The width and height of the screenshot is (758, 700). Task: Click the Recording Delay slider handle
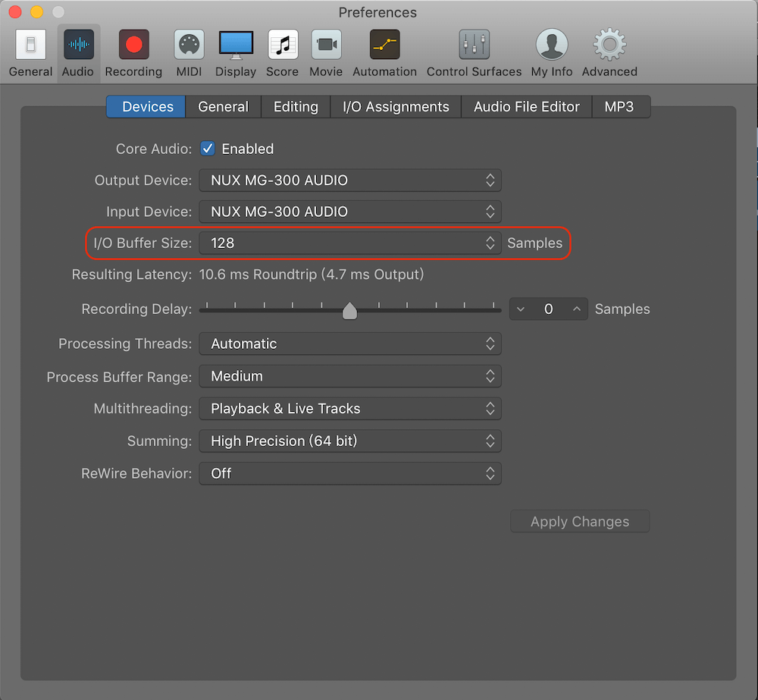(x=349, y=310)
